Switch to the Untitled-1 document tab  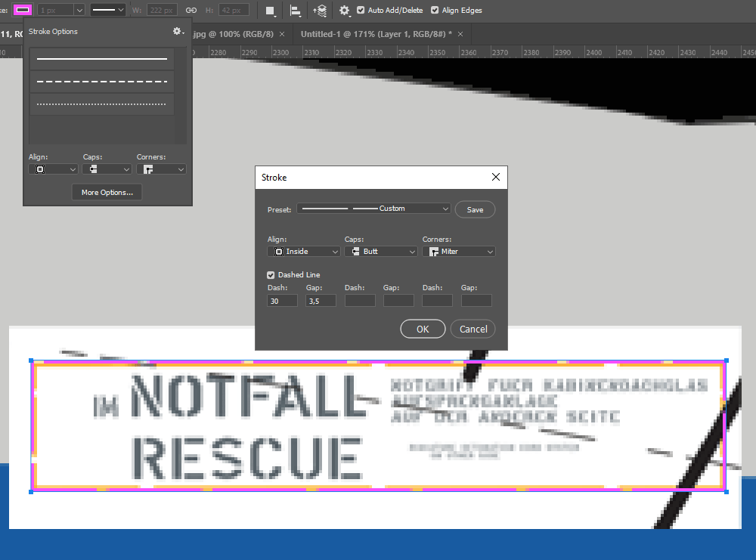tap(378, 34)
